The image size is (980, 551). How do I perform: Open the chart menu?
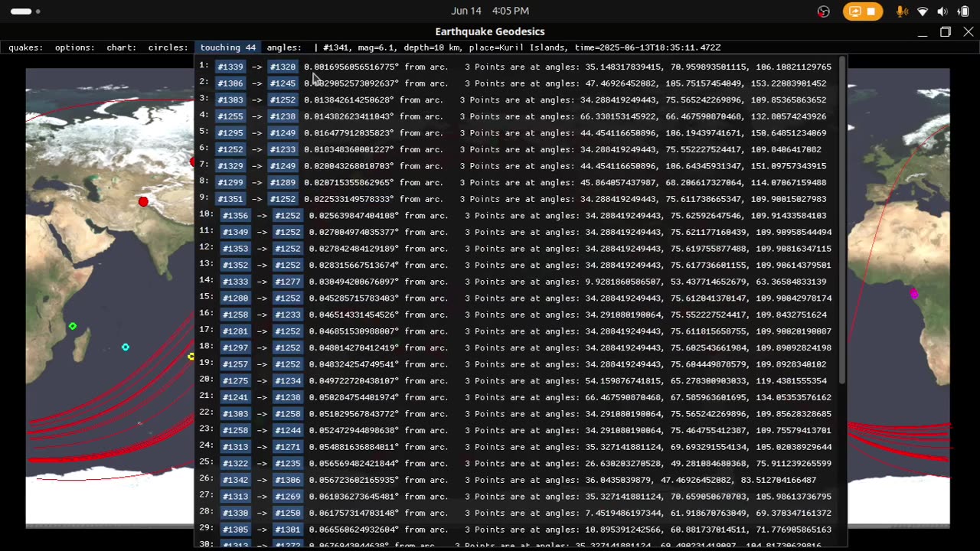coord(122,47)
